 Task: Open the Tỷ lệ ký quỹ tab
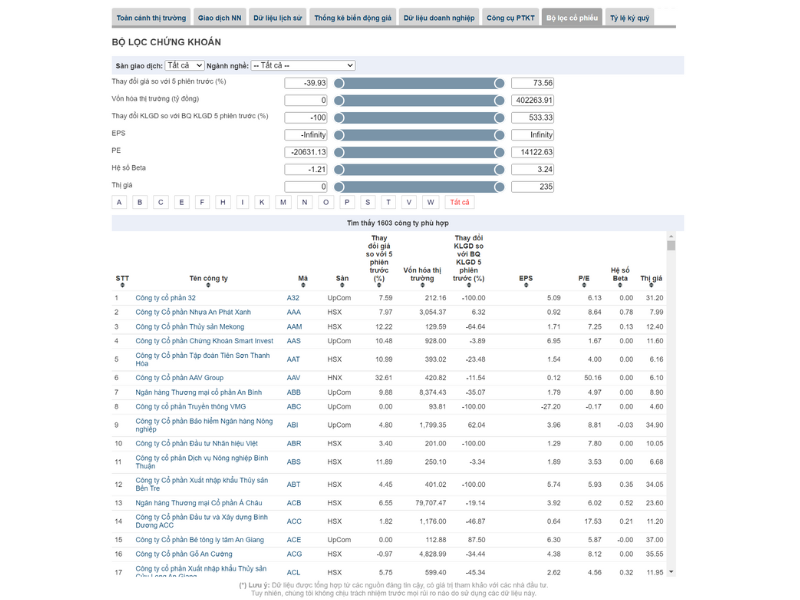630,18
